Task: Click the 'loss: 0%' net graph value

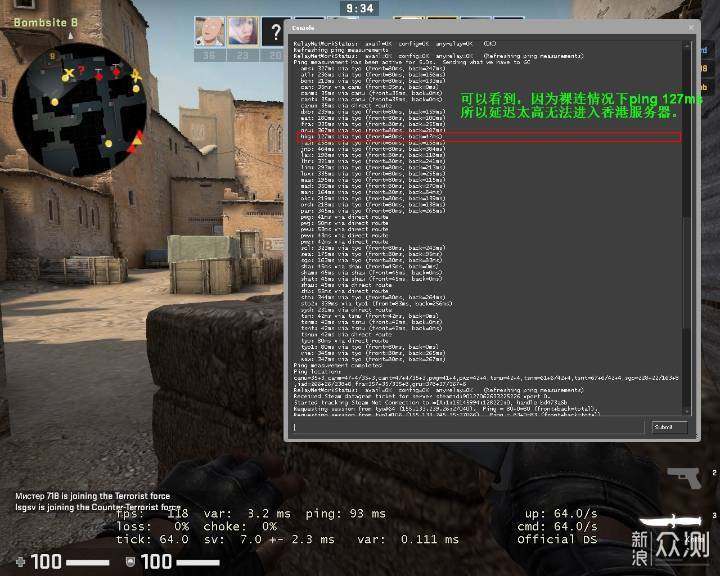Action: coord(152,526)
